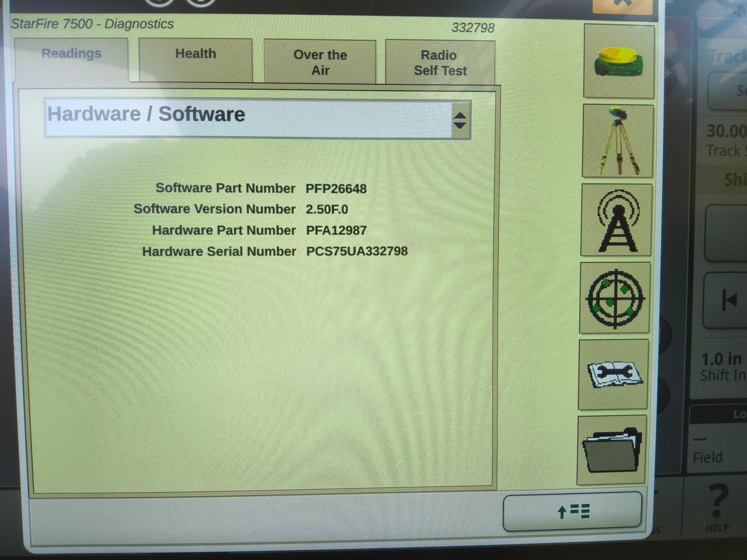Screen dimensions: 747x560
Task: Click the PFA12987 hardware part number value
Action: pos(336,230)
